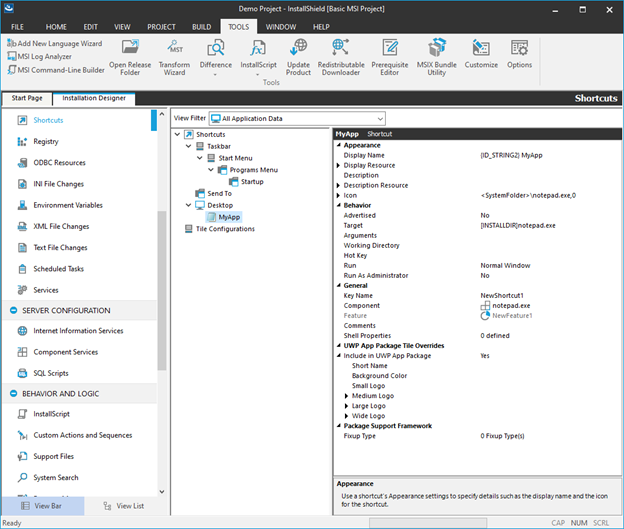
Task: Select Shortcuts in the view list
Action: pyautogui.click(x=48, y=120)
